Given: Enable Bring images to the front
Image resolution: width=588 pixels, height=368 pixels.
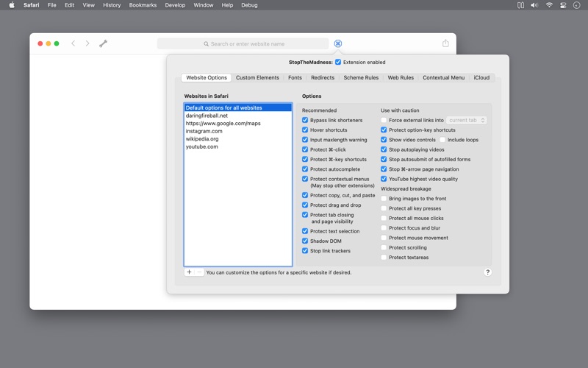Looking at the screenshot, I should click(384, 199).
